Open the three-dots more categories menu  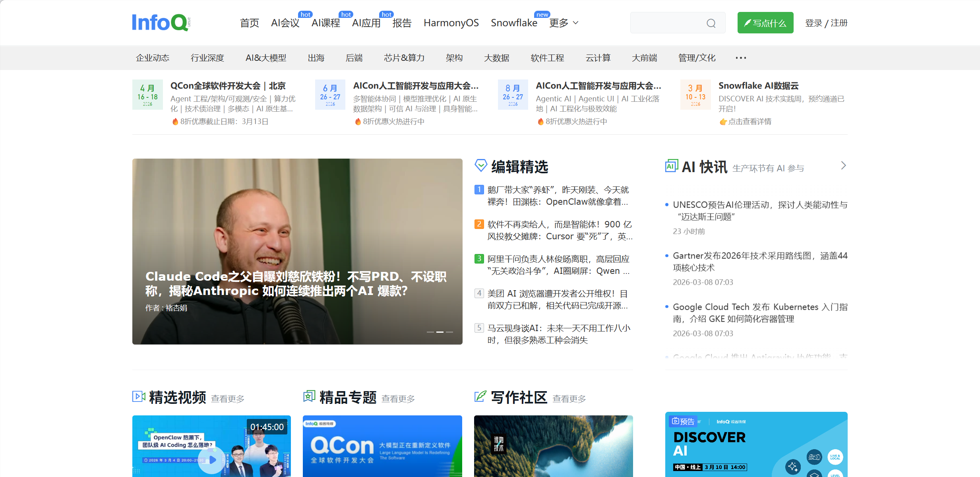[740, 58]
